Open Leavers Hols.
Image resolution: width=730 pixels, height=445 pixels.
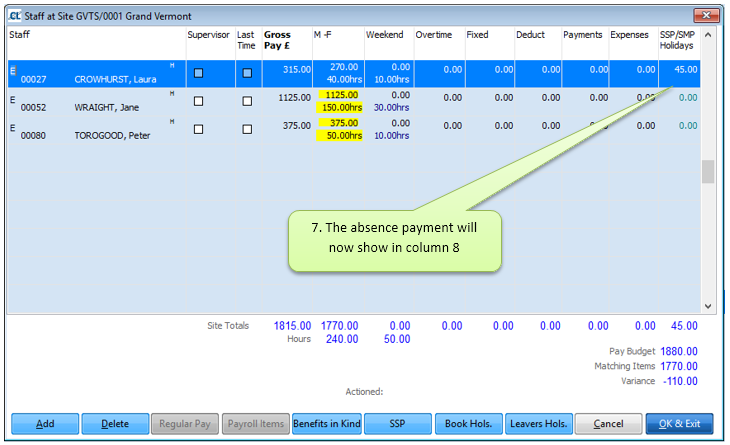539,424
